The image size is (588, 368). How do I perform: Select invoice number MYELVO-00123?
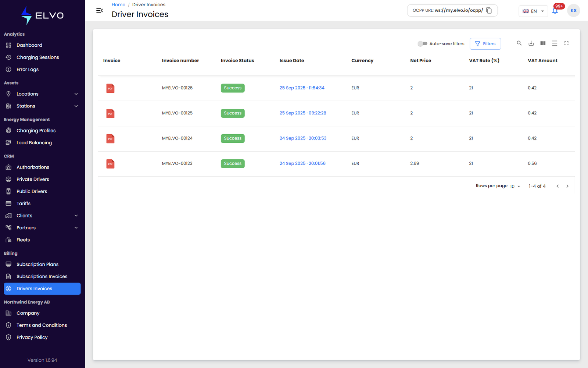click(177, 163)
